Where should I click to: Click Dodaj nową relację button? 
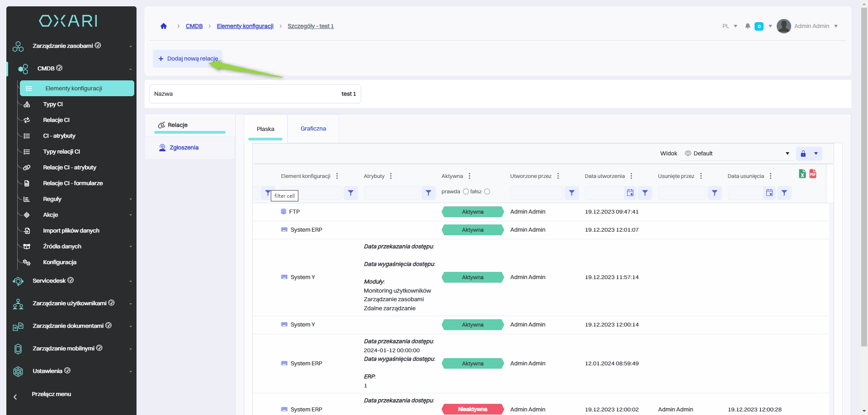click(x=188, y=59)
